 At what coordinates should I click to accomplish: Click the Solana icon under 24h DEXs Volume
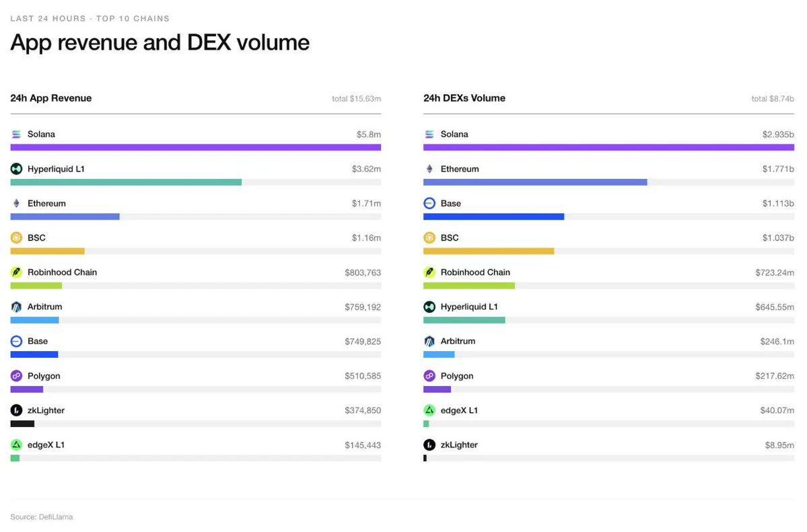(x=429, y=135)
